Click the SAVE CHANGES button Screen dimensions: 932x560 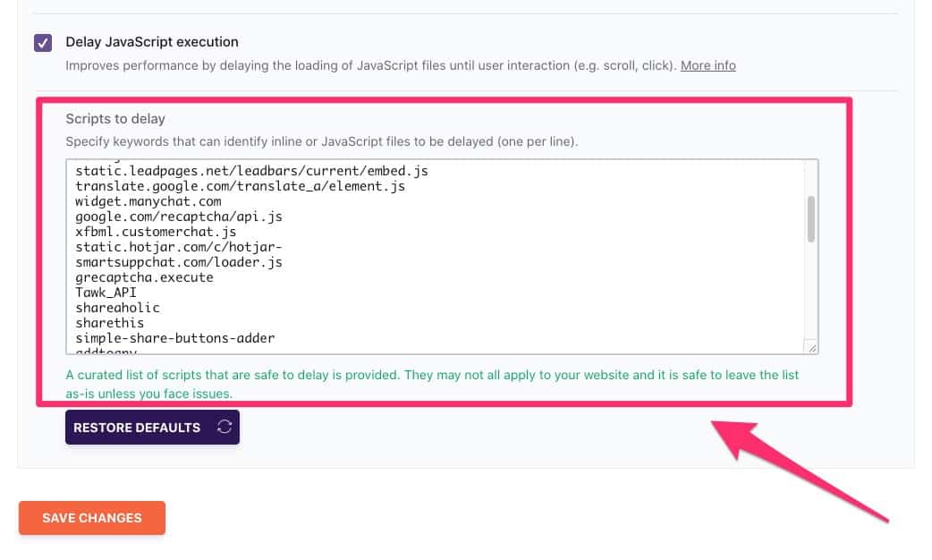point(91,518)
